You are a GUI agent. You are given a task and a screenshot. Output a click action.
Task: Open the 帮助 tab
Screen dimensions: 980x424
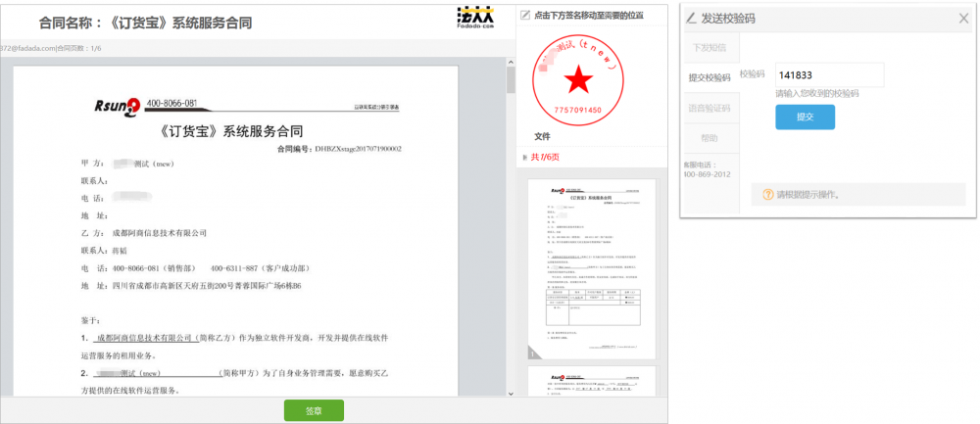710,138
